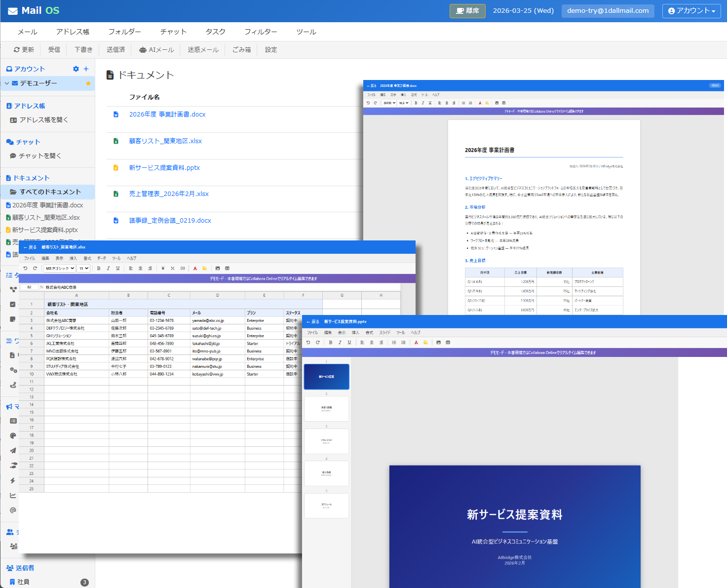The height and width of the screenshot is (588, 727).
Task: Open the アカウント dropdown in header
Action: (x=691, y=11)
